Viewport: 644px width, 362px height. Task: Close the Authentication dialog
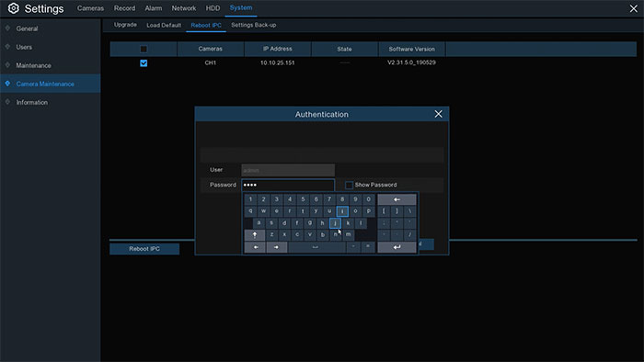(x=438, y=114)
